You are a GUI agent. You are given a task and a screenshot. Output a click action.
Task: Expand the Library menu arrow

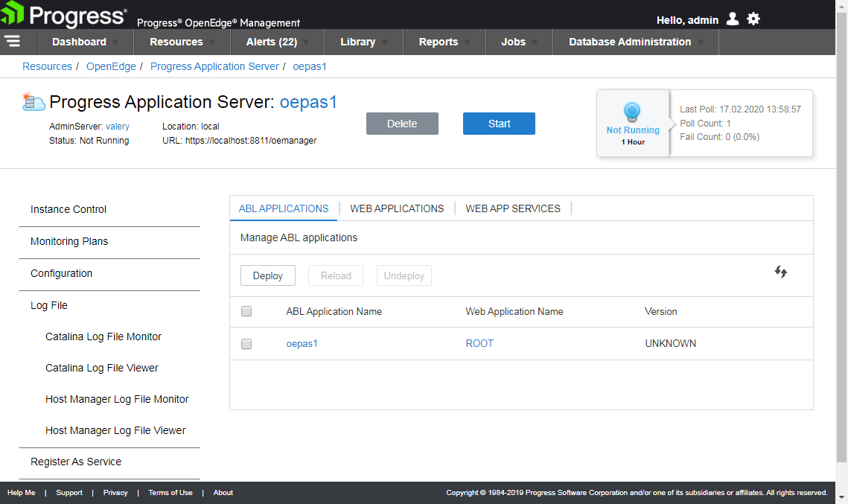[x=384, y=42]
